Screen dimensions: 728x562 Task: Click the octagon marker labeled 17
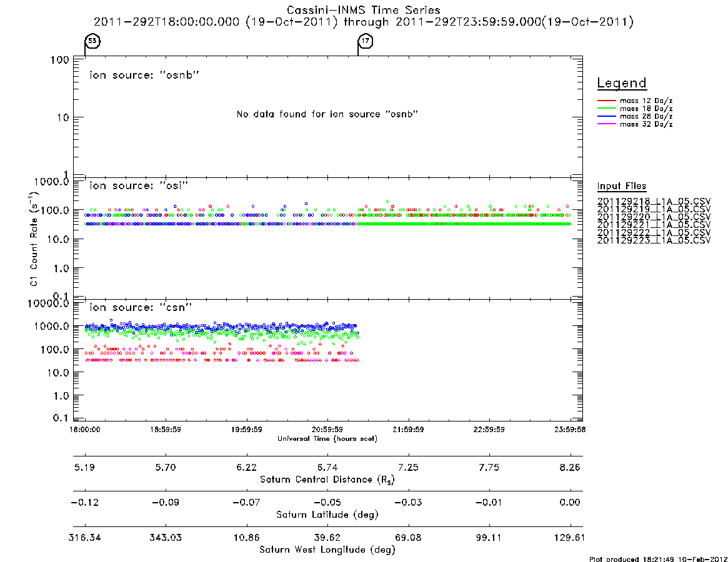366,41
